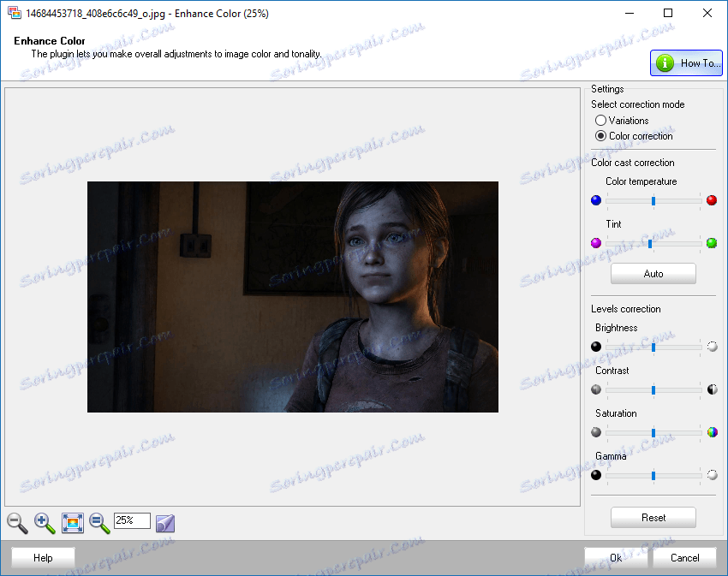Click the zoom in magnifier with plus

tap(45, 523)
